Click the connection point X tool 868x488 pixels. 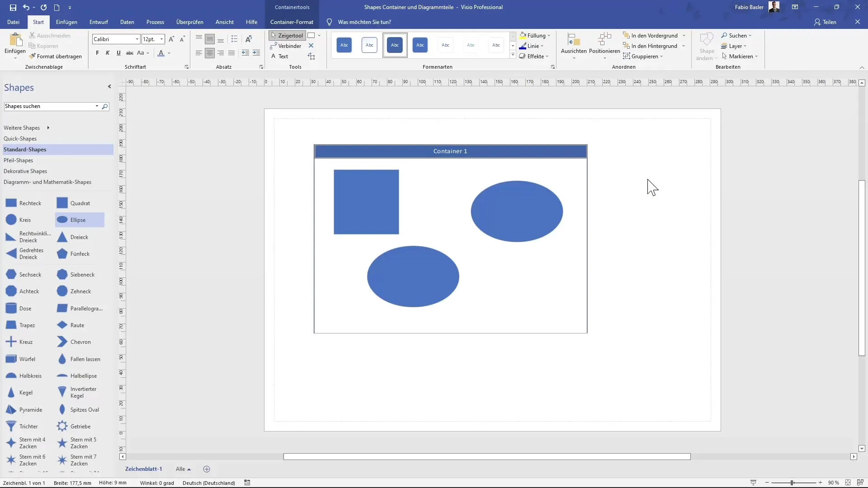pyautogui.click(x=311, y=46)
